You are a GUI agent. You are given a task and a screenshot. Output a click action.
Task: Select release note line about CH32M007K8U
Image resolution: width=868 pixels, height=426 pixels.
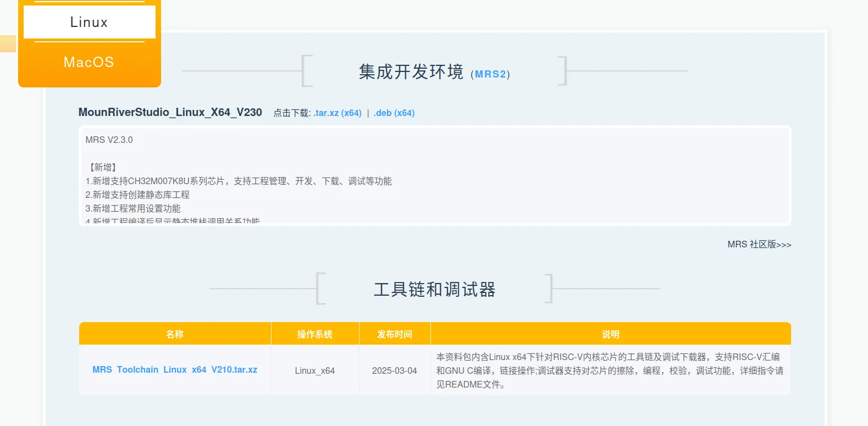pyautogui.click(x=239, y=181)
